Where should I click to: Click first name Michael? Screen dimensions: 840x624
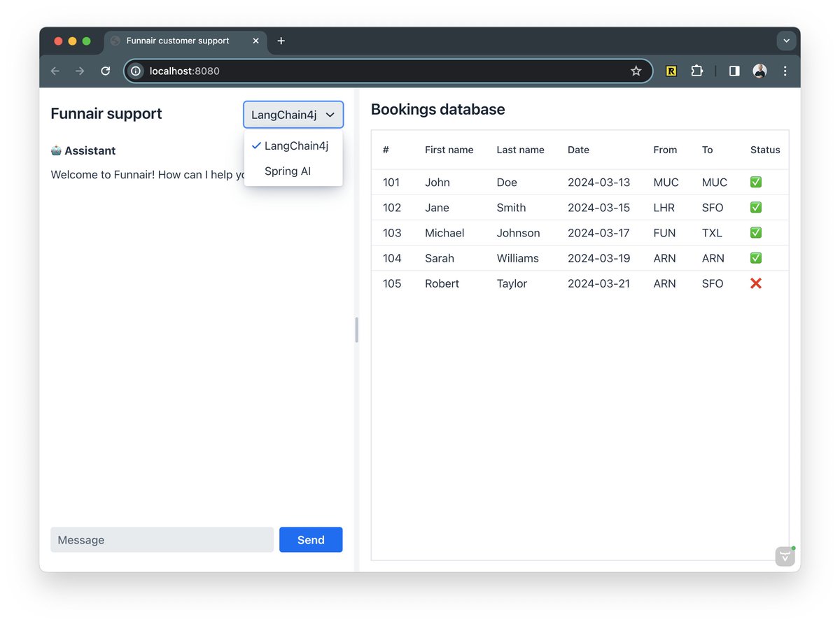pyautogui.click(x=444, y=232)
